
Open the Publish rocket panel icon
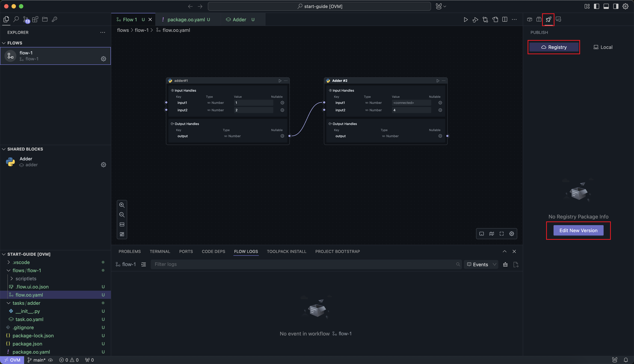548,19
